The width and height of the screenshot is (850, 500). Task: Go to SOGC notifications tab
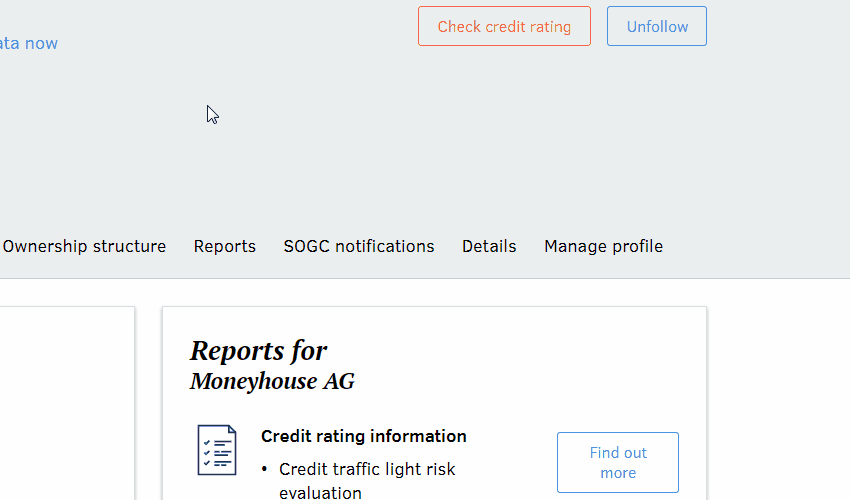pos(358,246)
